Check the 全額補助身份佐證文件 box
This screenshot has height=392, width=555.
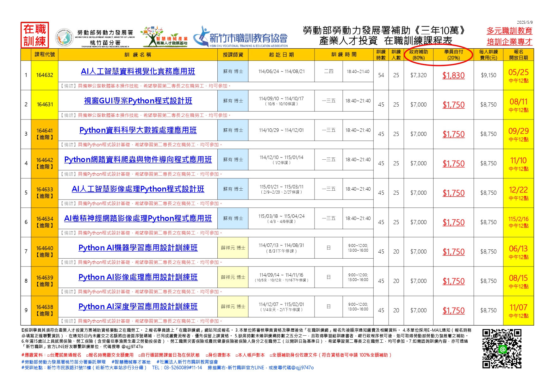pos(271,355)
